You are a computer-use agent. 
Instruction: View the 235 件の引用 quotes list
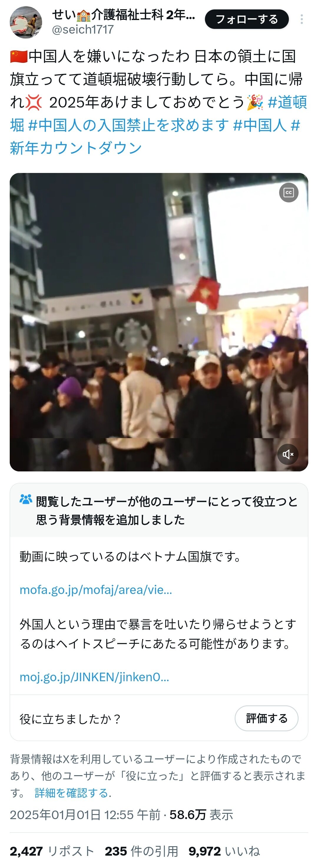click(141, 851)
